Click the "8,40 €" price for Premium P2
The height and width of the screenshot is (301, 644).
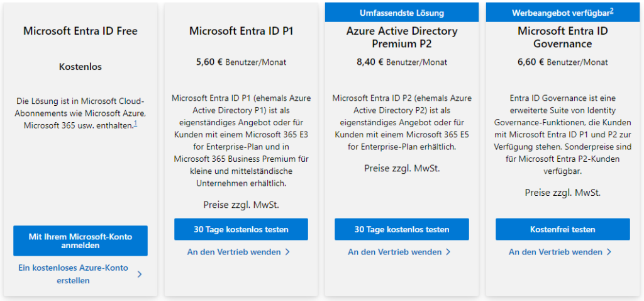369,62
